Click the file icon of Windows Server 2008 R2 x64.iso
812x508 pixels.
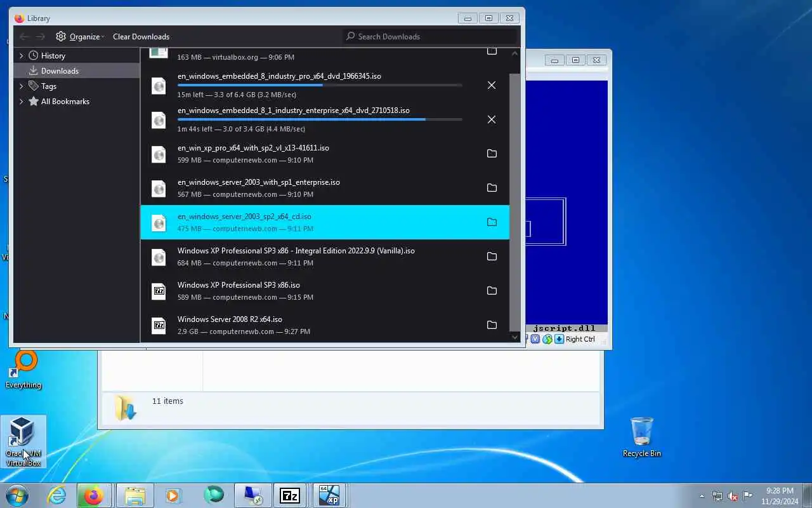pyautogui.click(x=159, y=326)
